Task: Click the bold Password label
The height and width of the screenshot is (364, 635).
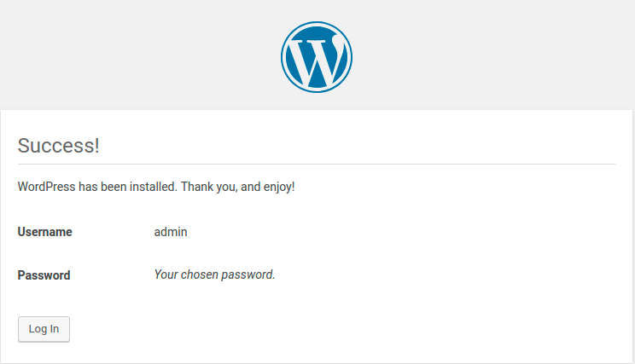Action: [x=44, y=275]
